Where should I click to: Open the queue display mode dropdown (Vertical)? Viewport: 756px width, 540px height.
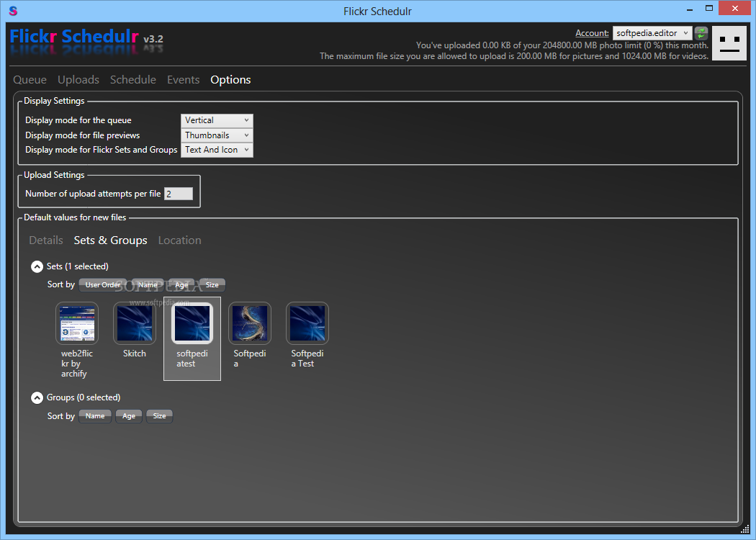tap(217, 120)
